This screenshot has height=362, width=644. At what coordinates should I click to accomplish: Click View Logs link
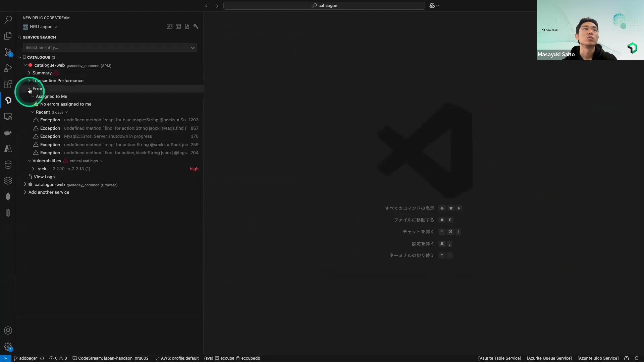click(x=44, y=177)
